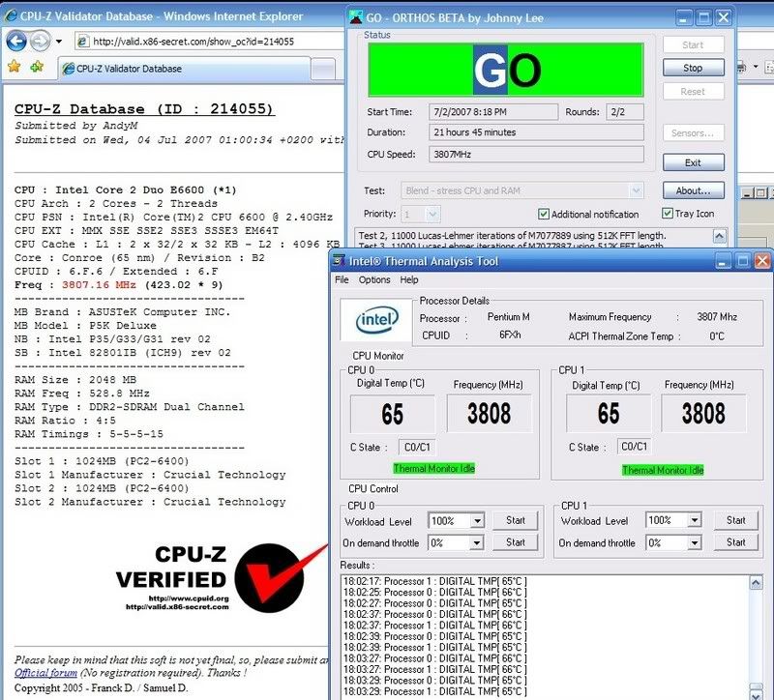774x700 pixels.
Task: Start CPU 1 workload
Action: (x=735, y=520)
